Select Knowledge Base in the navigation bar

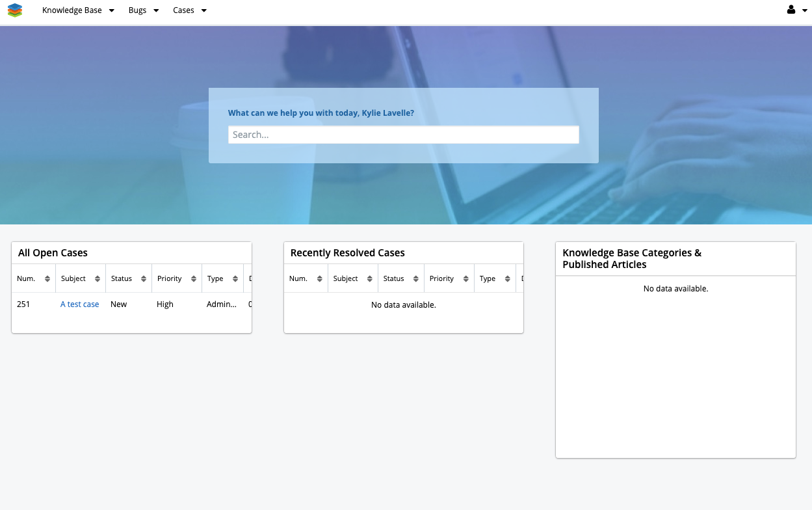[72, 10]
